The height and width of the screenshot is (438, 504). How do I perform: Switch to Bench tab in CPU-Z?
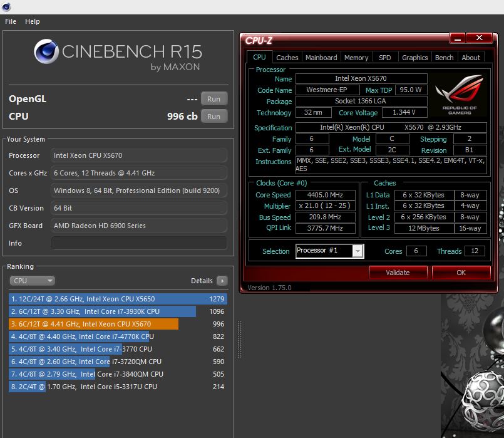(x=445, y=58)
